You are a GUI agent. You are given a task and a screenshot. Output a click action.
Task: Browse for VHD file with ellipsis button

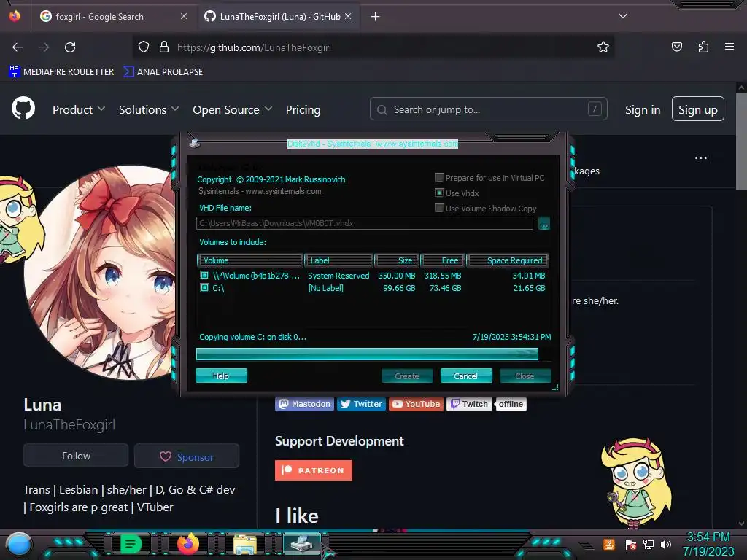pyautogui.click(x=544, y=223)
